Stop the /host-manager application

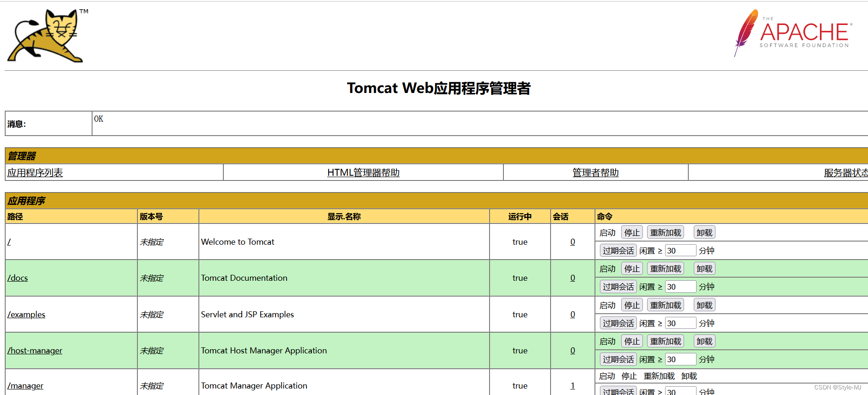[x=632, y=341]
